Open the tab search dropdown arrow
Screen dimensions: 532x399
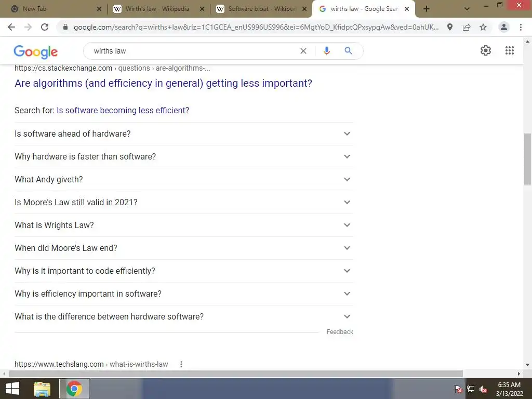point(467,9)
